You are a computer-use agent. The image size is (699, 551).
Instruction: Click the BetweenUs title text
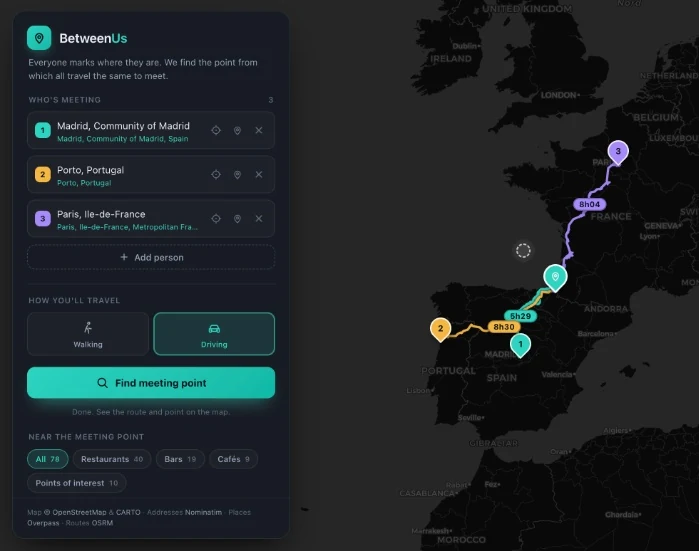pos(93,38)
